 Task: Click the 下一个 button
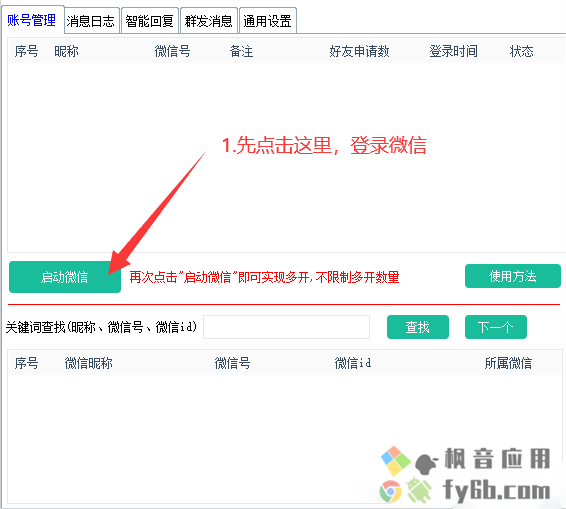coord(496,327)
